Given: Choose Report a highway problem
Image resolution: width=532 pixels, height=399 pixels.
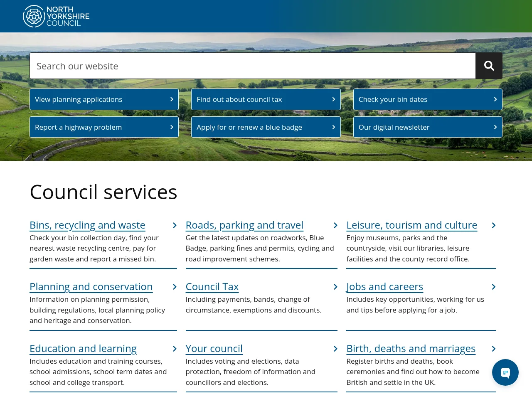Looking at the screenshot, I should click(104, 127).
